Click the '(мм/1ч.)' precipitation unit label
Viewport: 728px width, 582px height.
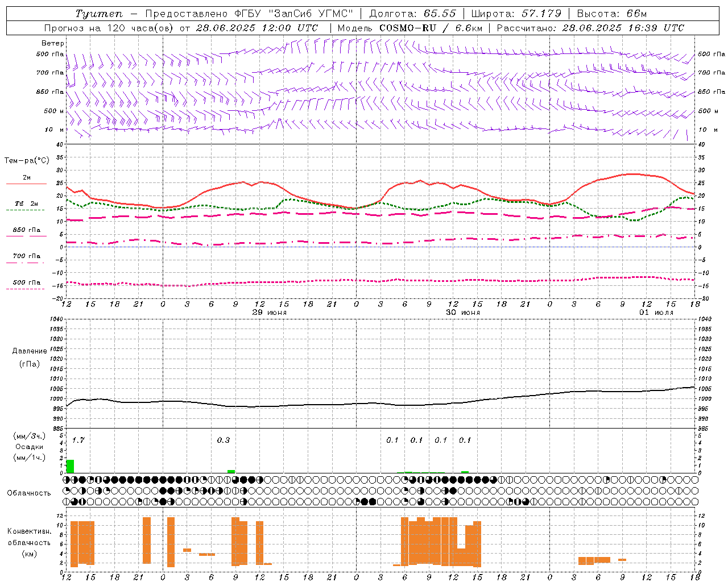[29, 458]
